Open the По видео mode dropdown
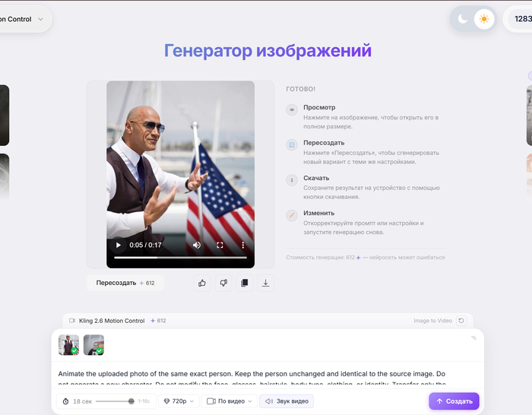532x415 pixels. click(x=230, y=401)
